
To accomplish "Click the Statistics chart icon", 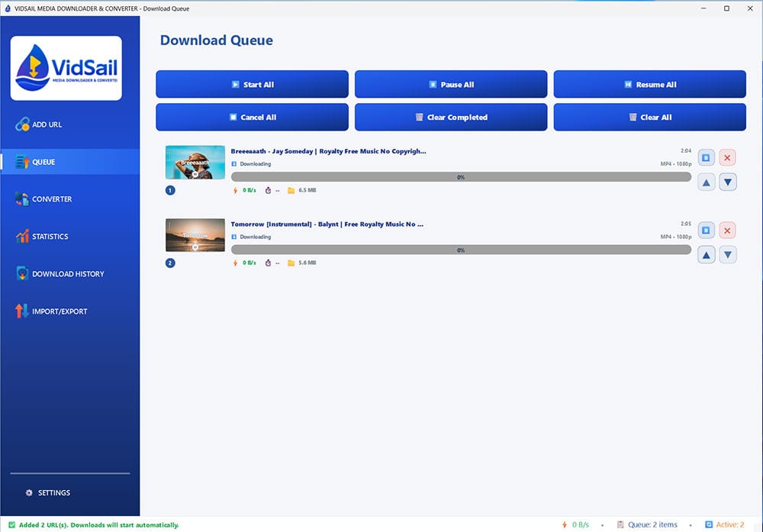I will coord(22,236).
